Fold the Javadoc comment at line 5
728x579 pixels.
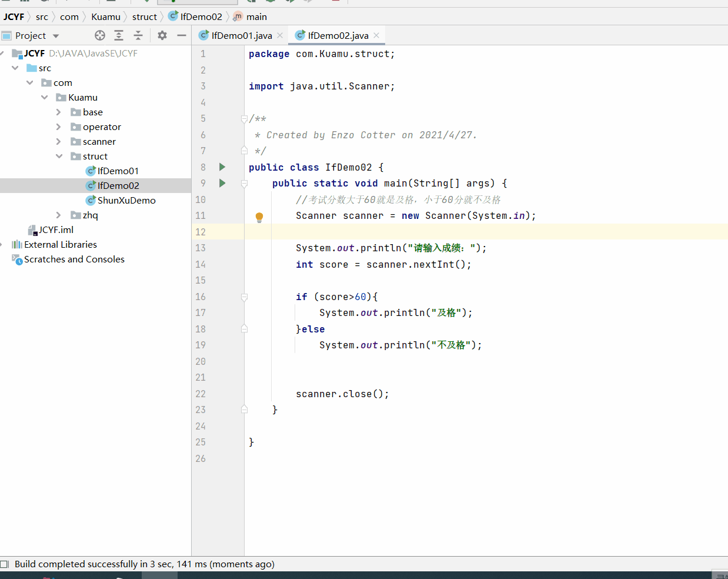click(244, 119)
